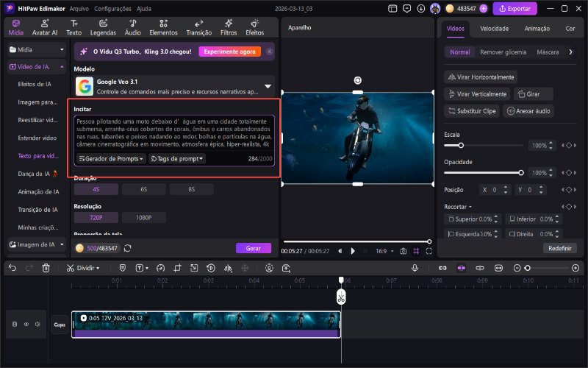Click the voice-over microphone icon
Screen dimensions: 588x368
tap(415, 268)
